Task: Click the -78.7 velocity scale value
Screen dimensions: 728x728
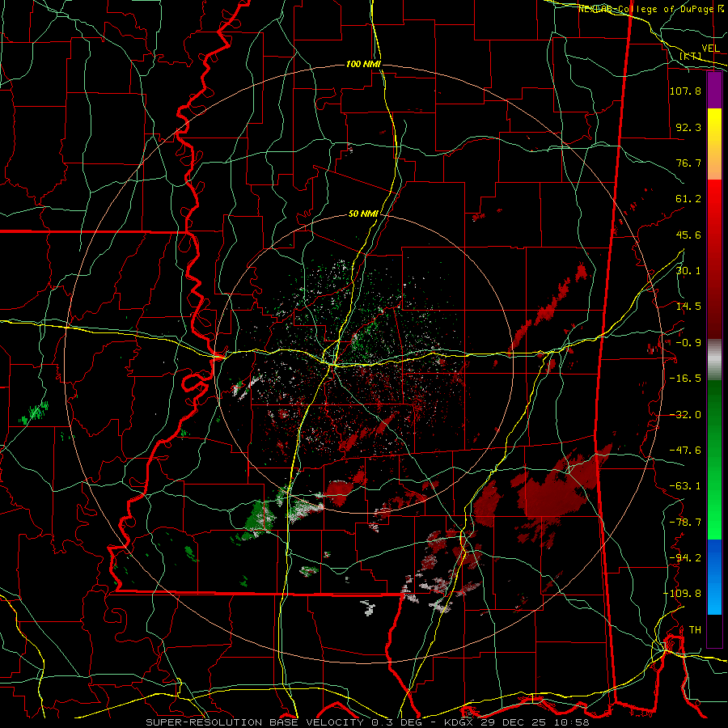Action: (x=685, y=523)
